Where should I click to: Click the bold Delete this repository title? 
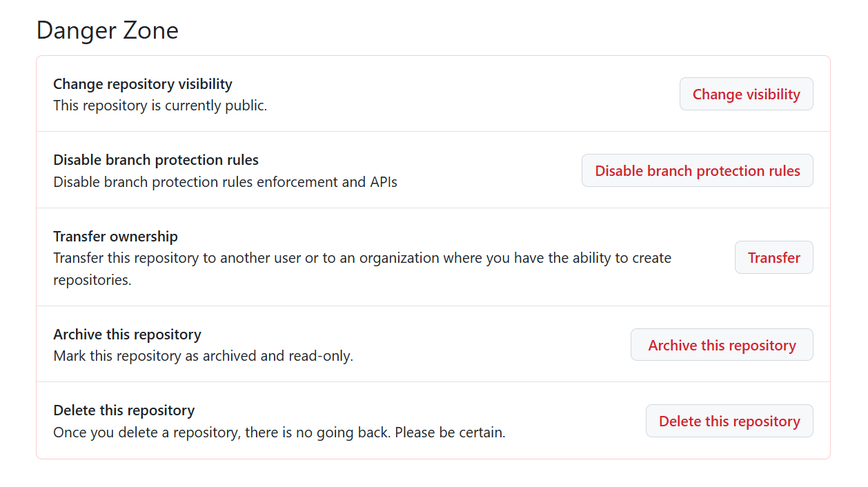124,410
